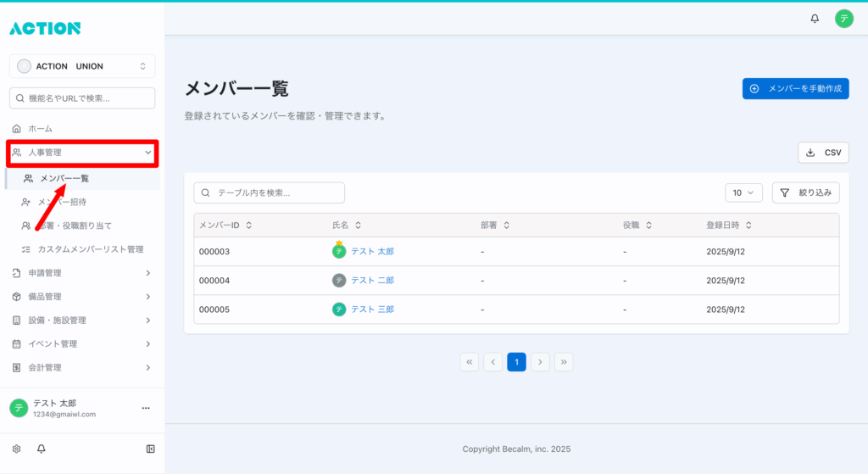
Task: Download the member list via CSV button
Action: [x=823, y=153]
